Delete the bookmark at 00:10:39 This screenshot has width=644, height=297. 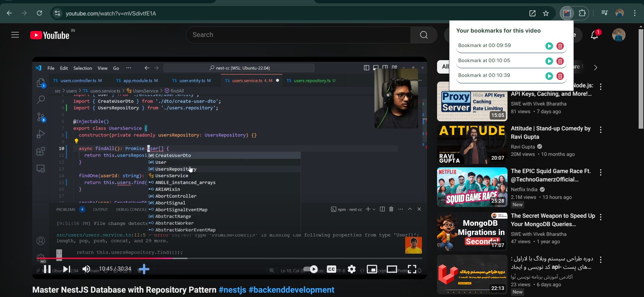click(560, 76)
